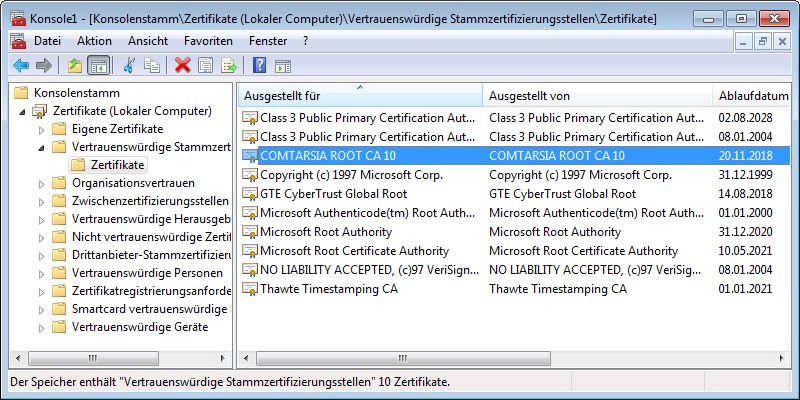Toggle the action pane toolbar icon
Viewport: 800px width, 400px height.
tap(283, 66)
